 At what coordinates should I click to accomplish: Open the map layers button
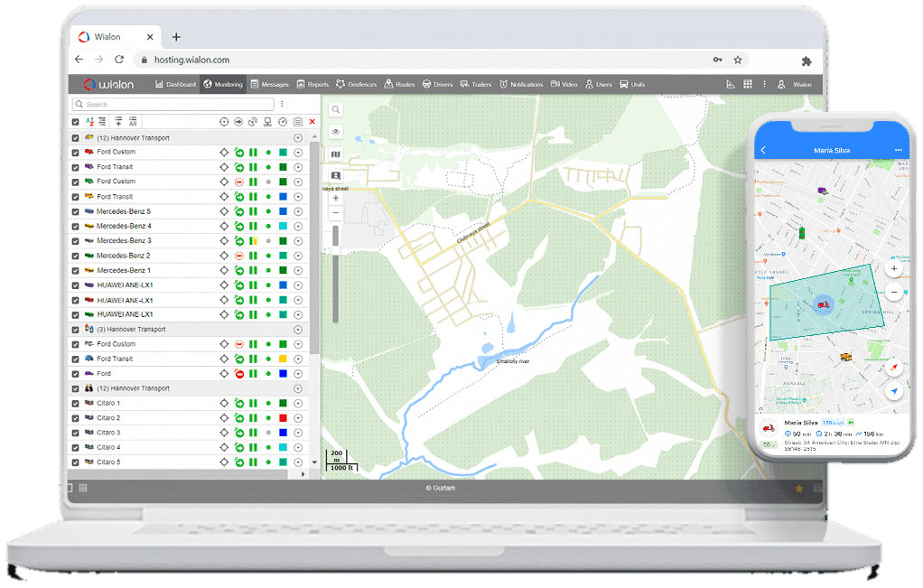click(x=336, y=154)
